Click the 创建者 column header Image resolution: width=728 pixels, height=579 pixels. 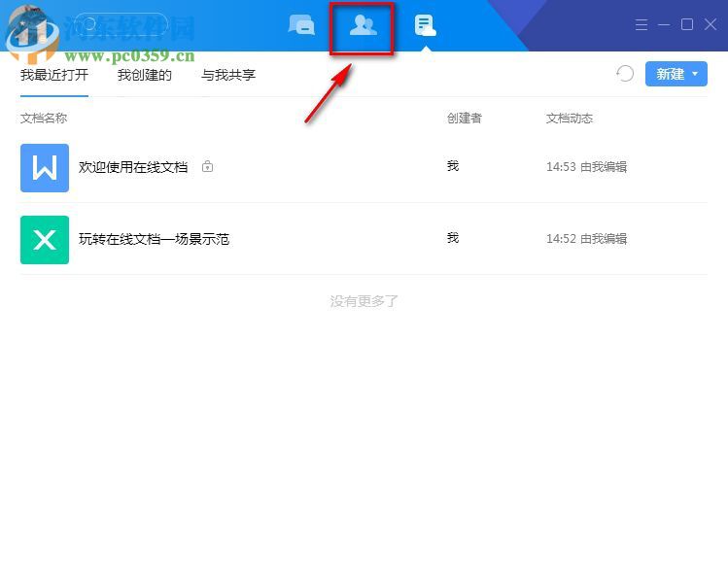point(464,119)
